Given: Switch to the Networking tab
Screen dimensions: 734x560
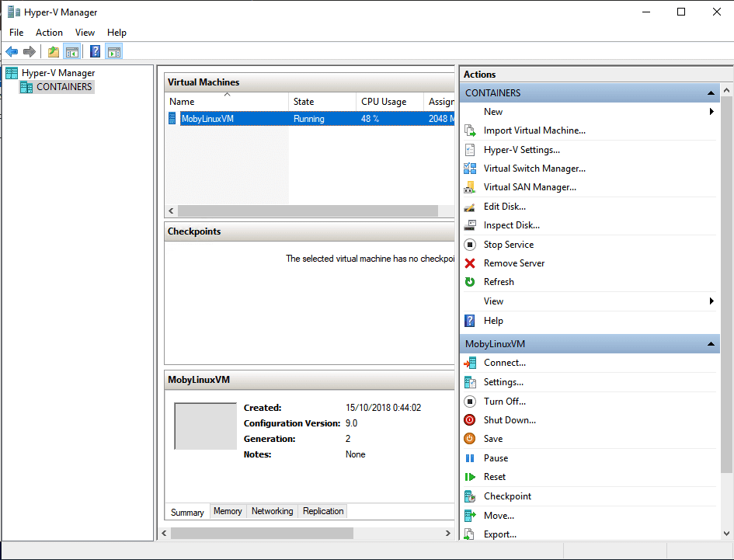Looking at the screenshot, I should [272, 511].
